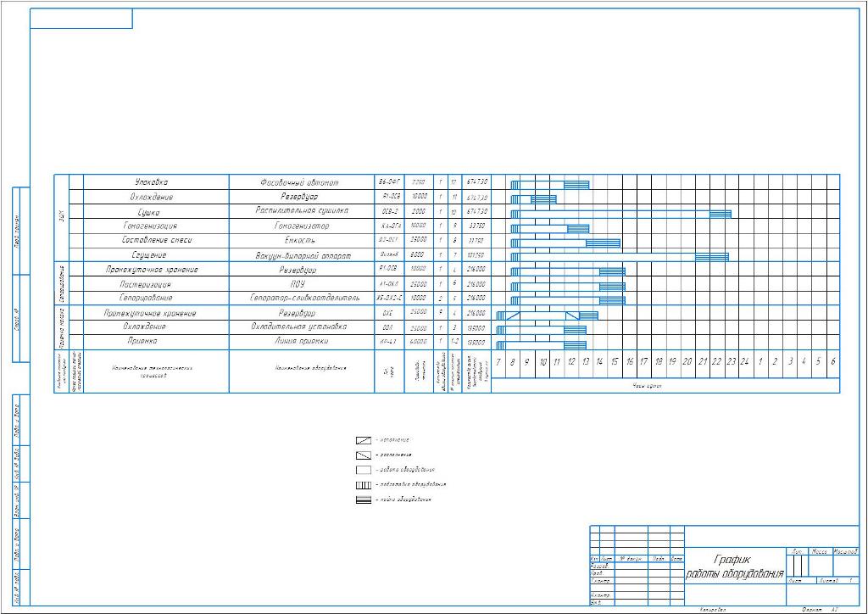Select hour '18' on the timeline
Screen dimensions: 868x614
tap(658, 362)
